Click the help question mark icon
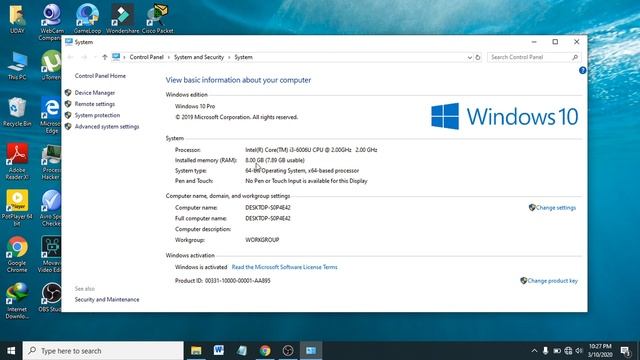Screen dimensions: 640x360 pyautogui.click(x=582, y=70)
